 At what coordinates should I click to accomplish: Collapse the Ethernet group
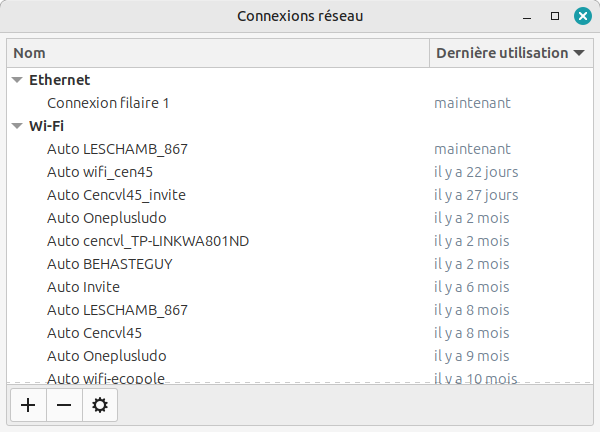(x=17, y=80)
